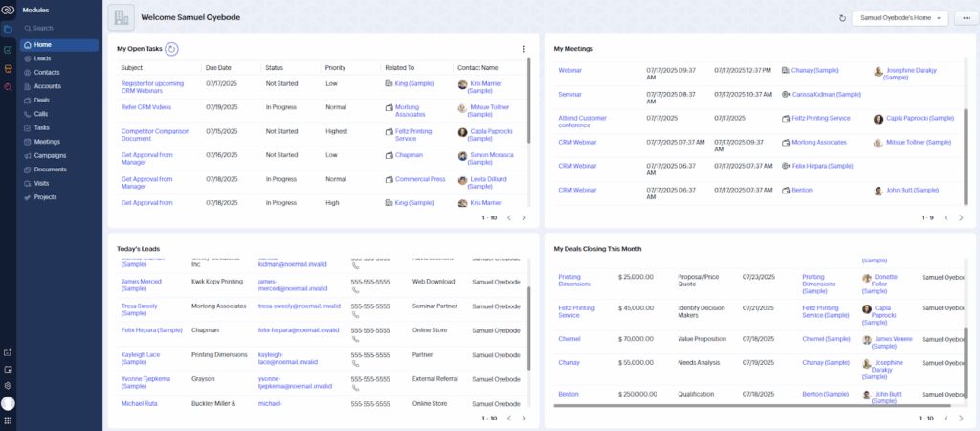The height and width of the screenshot is (431, 980).
Task: Select the Meetings module menu item
Action: pyautogui.click(x=47, y=141)
